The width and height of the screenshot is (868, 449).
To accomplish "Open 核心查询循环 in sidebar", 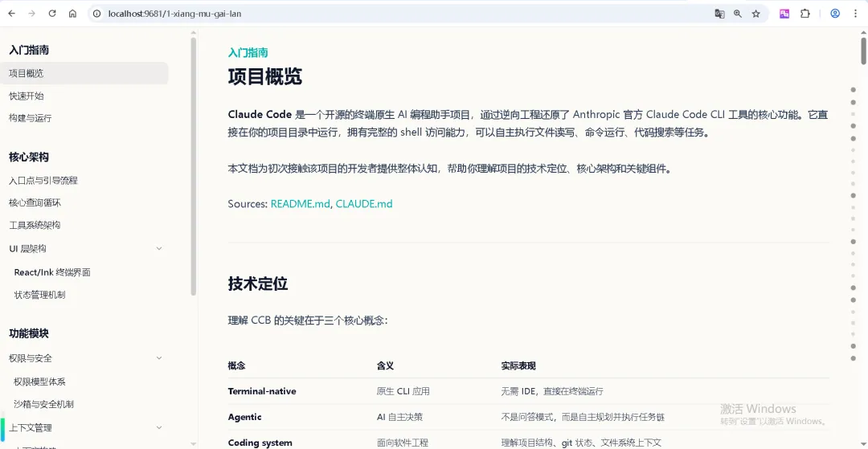I will pos(35,202).
